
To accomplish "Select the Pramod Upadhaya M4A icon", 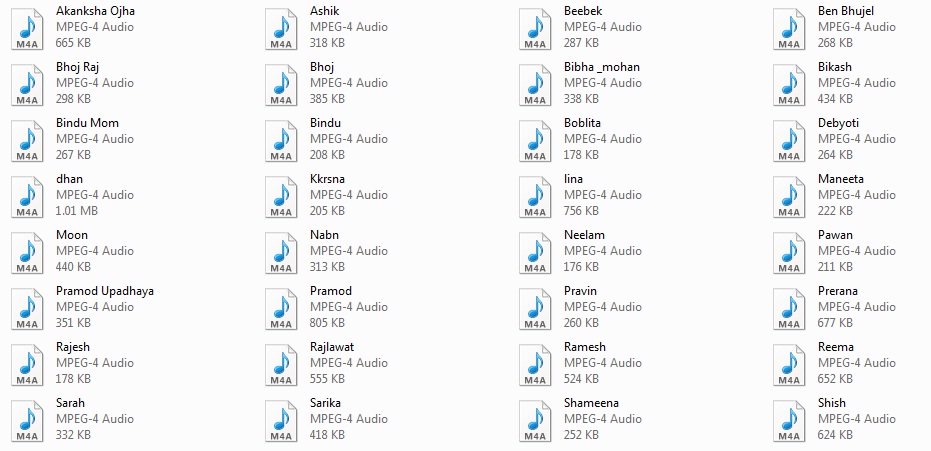I will click(27, 309).
